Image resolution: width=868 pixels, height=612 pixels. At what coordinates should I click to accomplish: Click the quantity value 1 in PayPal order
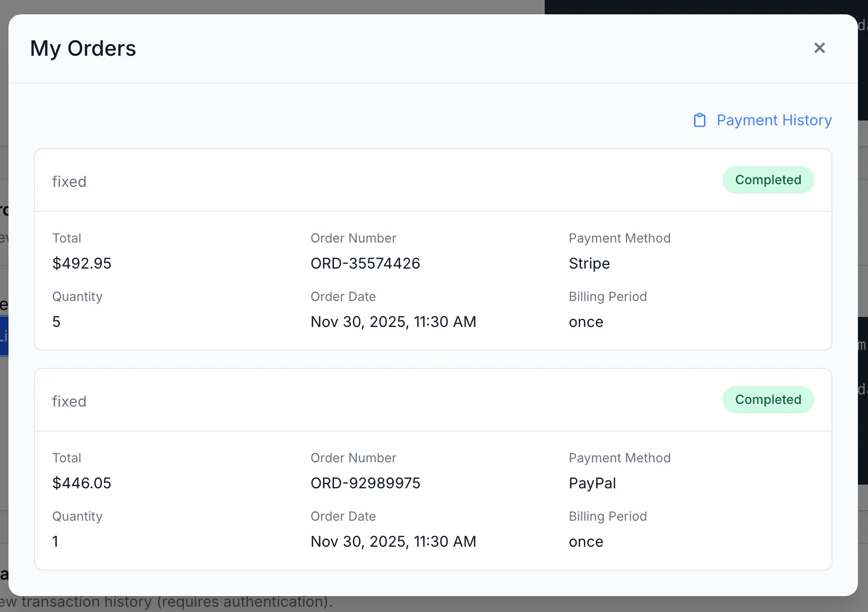coord(55,541)
